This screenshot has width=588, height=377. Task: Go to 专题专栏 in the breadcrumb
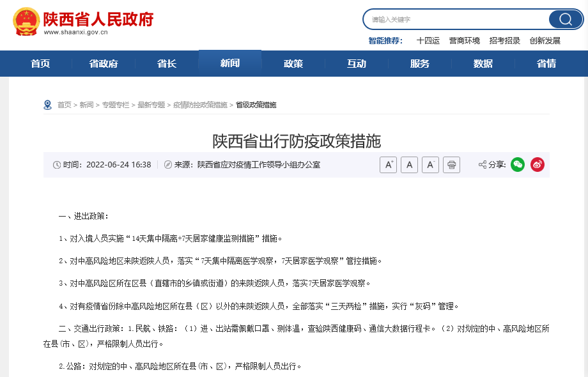pos(116,105)
